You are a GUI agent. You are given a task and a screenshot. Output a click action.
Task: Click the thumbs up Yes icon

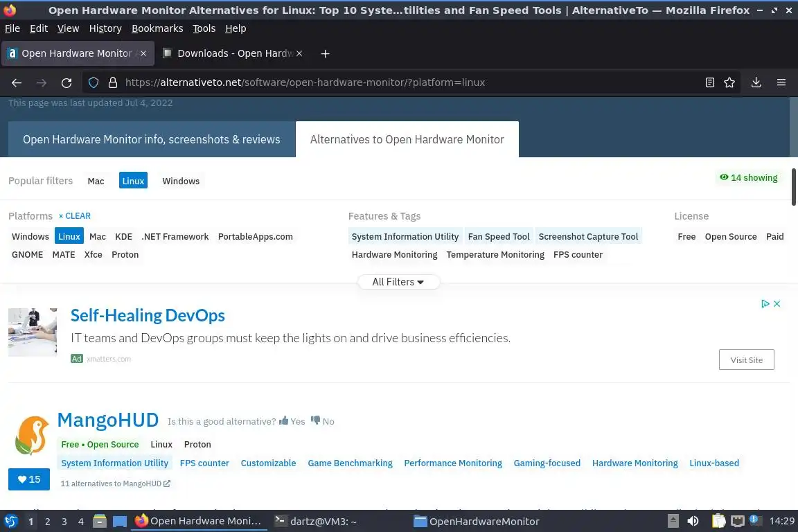(283, 420)
